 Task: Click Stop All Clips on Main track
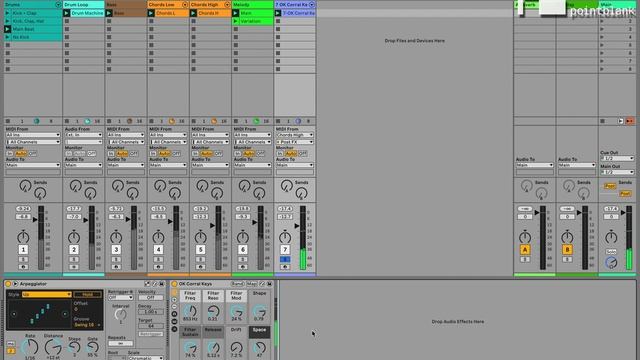(602, 121)
